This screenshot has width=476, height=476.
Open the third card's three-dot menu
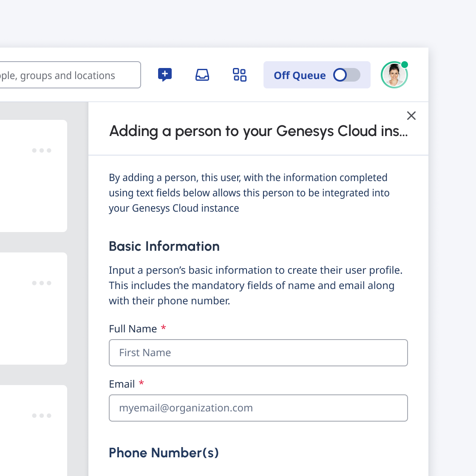click(42, 416)
